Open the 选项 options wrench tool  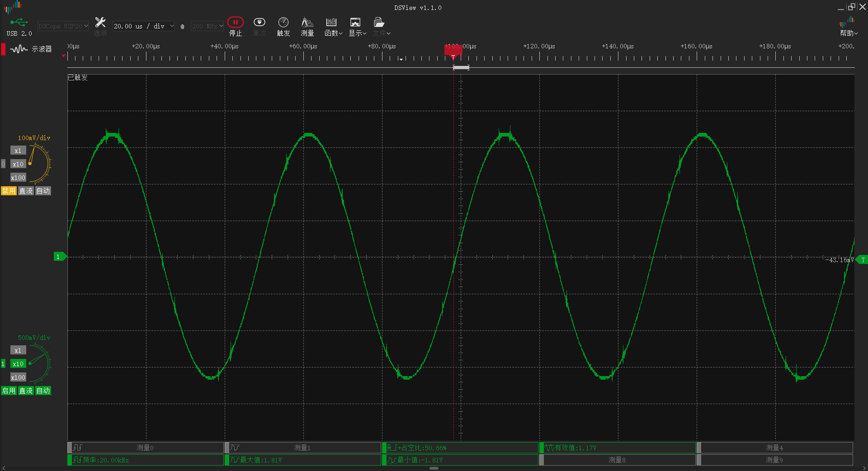(100, 26)
